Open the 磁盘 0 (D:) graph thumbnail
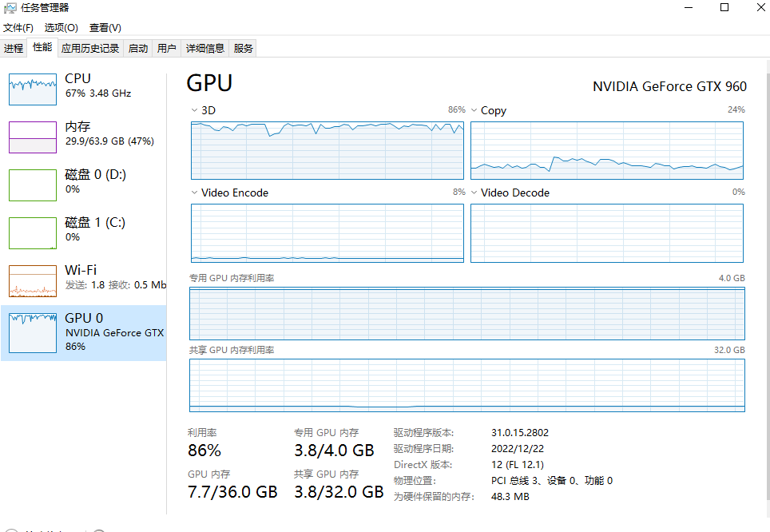 coord(33,185)
